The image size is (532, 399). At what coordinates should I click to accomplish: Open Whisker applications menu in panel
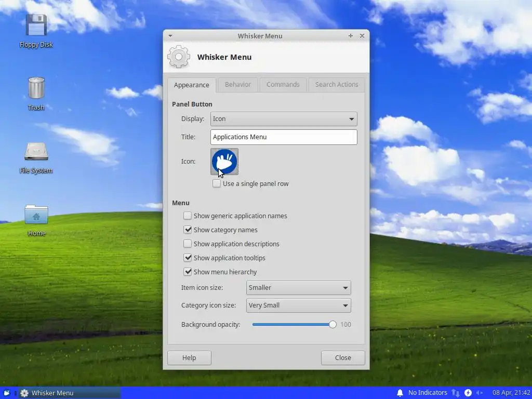(x=6, y=393)
